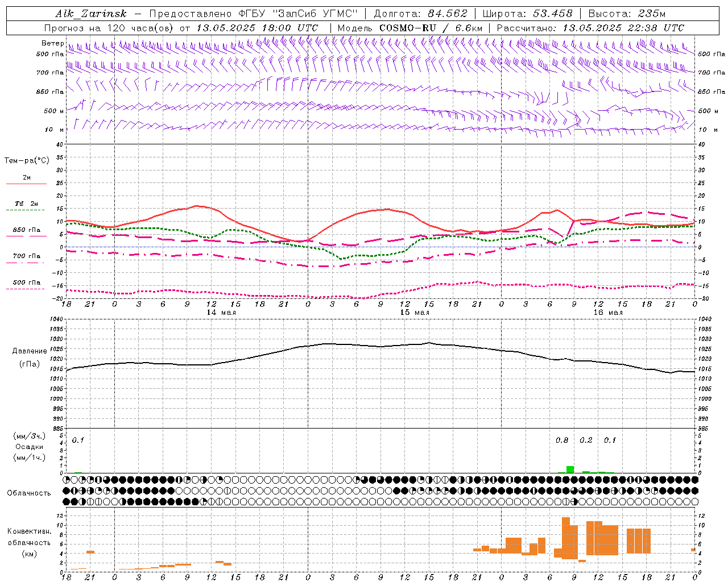
Task: Select the 'Долгота: 84.562' longitude text
Action: tap(420, 14)
